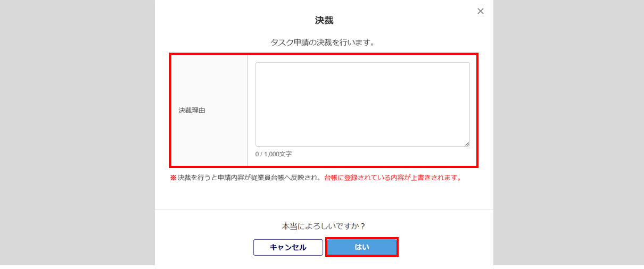Viewport: 644px width, 269px height.
Task: Click the gray backdrop right of the dialog
Action: pyautogui.click(x=568, y=133)
